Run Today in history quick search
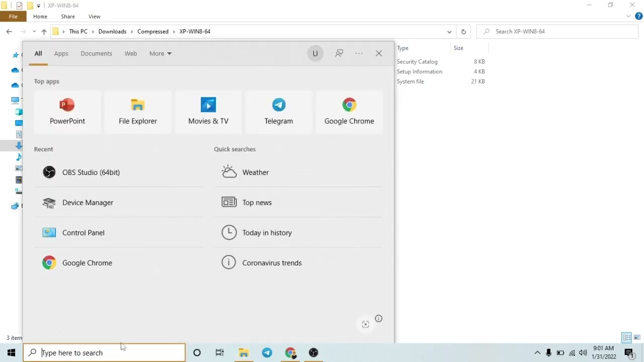This screenshot has height=362, width=644. tap(298, 233)
